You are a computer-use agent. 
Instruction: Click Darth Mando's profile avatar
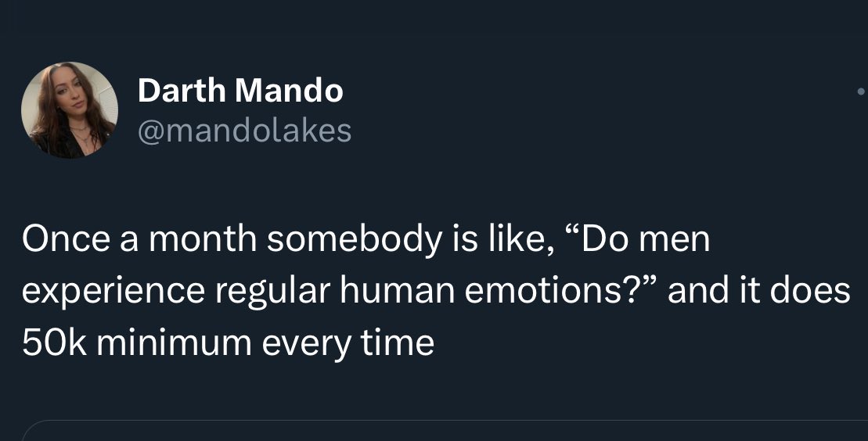tap(70, 109)
